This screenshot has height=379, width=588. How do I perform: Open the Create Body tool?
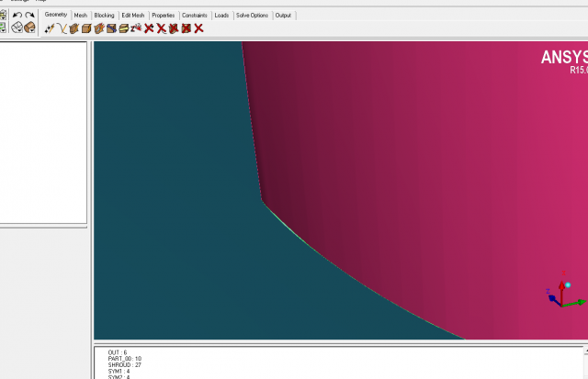tap(86, 28)
